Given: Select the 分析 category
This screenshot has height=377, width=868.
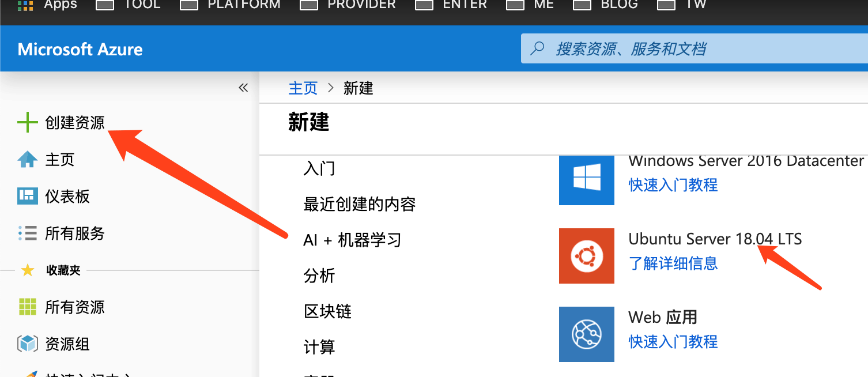Looking at the screenshot, I should click(319, 276).
